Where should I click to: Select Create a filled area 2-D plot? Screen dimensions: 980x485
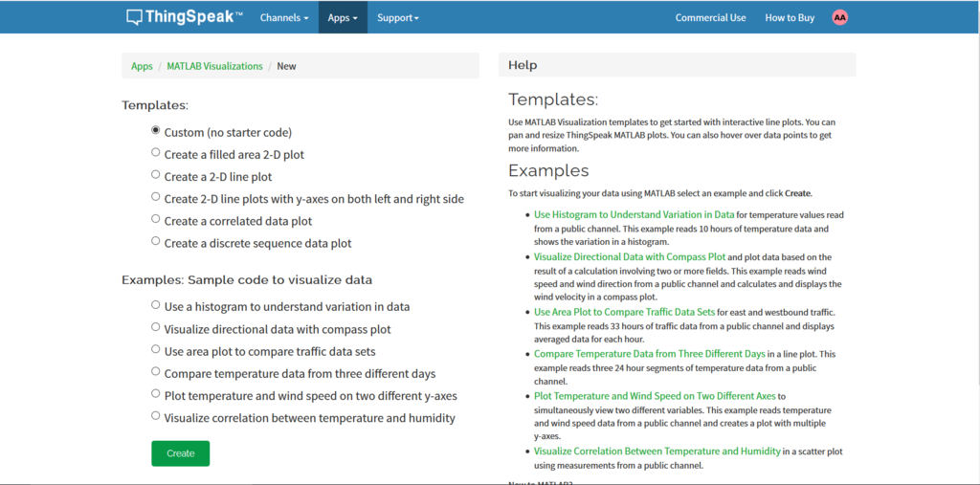pyautogui.click(x=156, y=152)
